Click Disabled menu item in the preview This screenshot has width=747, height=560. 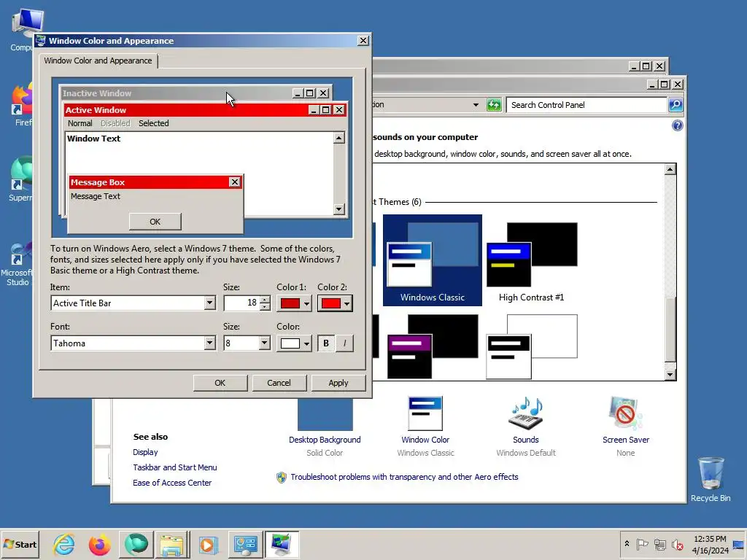(x=115, y=123)
